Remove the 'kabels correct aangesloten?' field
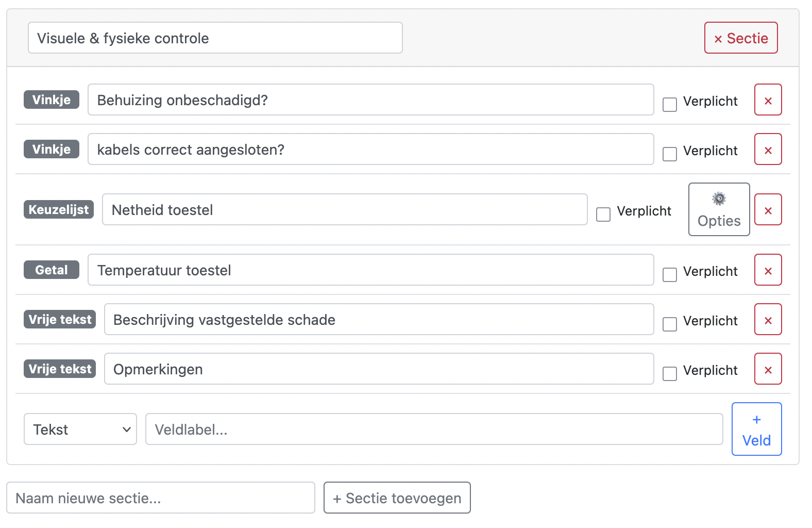This screenshot has width=812, height=528. coord(768,149)
